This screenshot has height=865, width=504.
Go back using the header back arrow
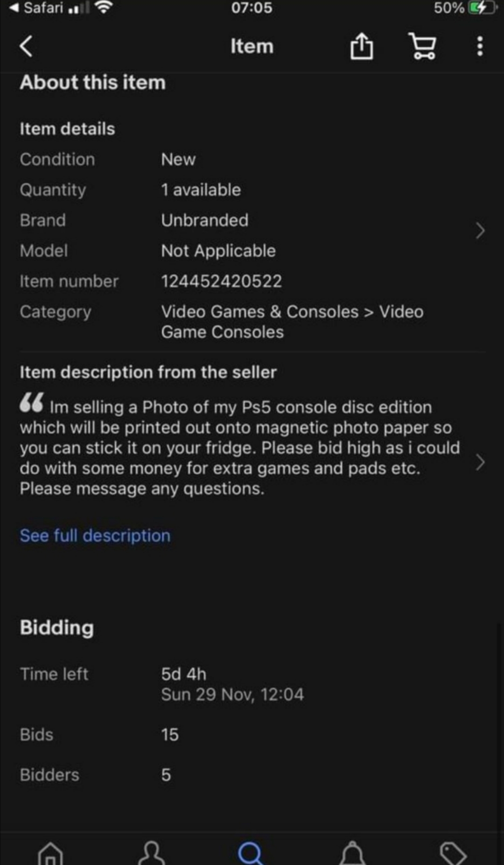[x=27, y=47]
